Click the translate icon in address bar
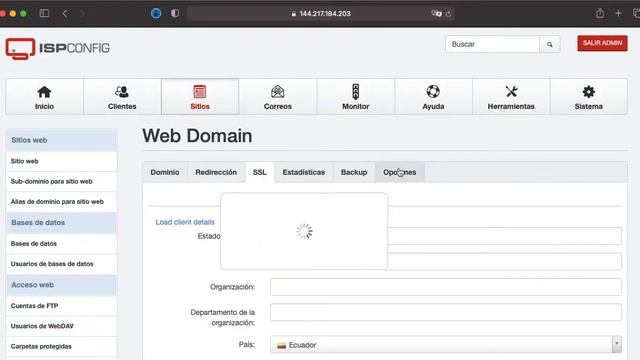 coord(436,13)
